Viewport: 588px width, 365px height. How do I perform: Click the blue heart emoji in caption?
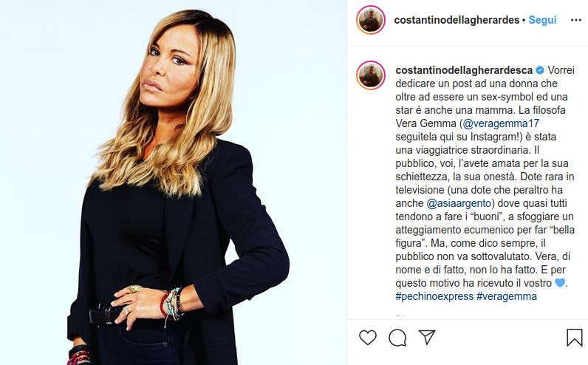[559, 282]
